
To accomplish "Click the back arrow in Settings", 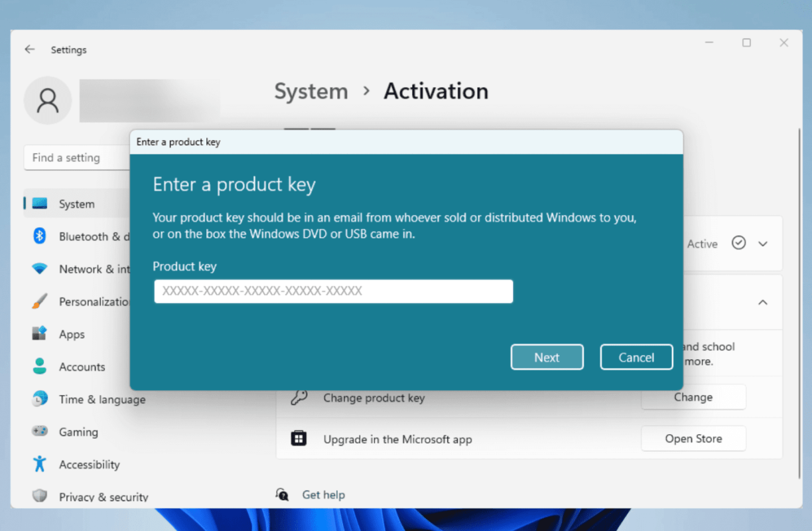I will pyautogui.click(x=29, y=49).
